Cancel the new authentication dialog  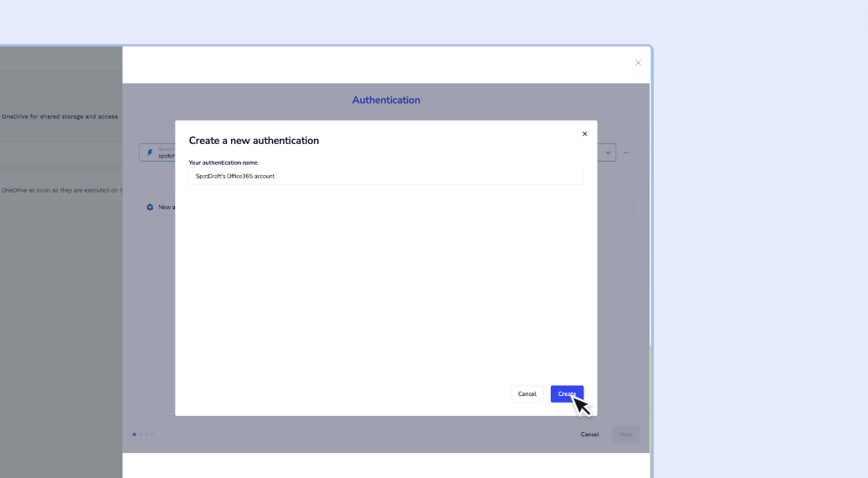pos(526,393)
